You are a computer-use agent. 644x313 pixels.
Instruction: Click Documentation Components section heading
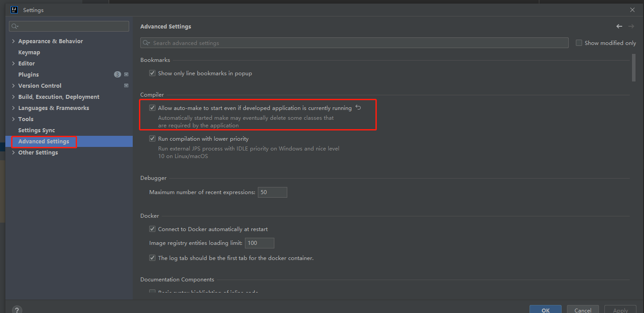[x=177, y=280]
